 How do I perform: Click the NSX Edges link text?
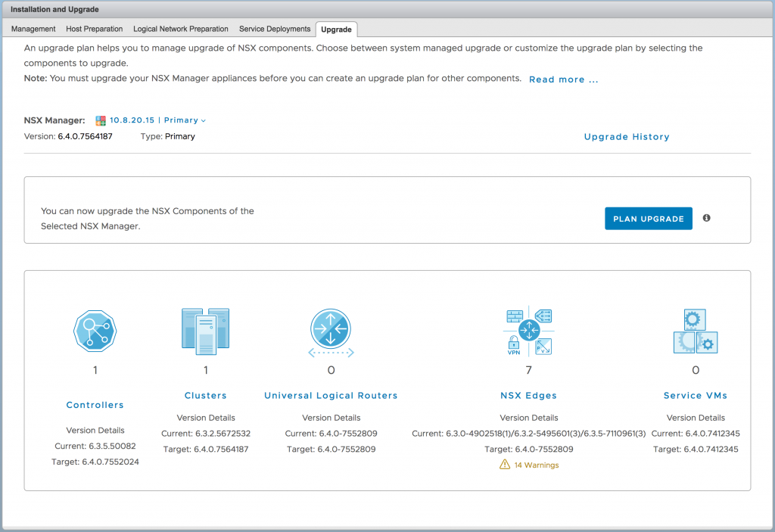pyautogui.click(x=528, y=395)
